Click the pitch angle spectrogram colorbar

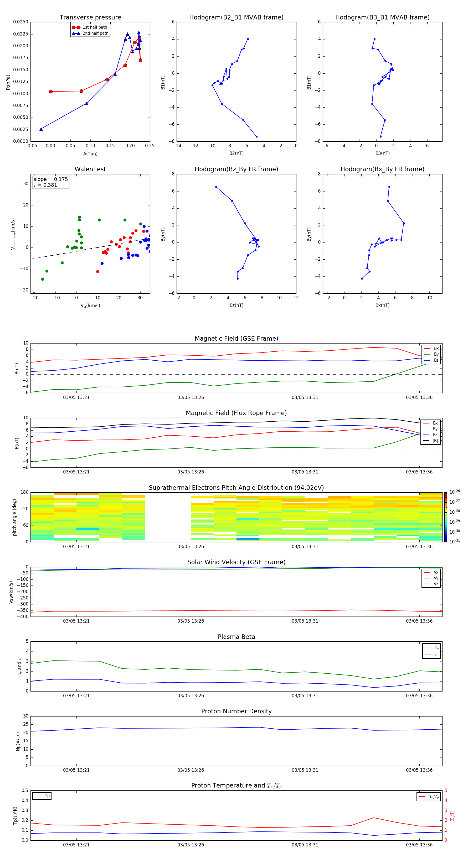click(x=446, y=517)
